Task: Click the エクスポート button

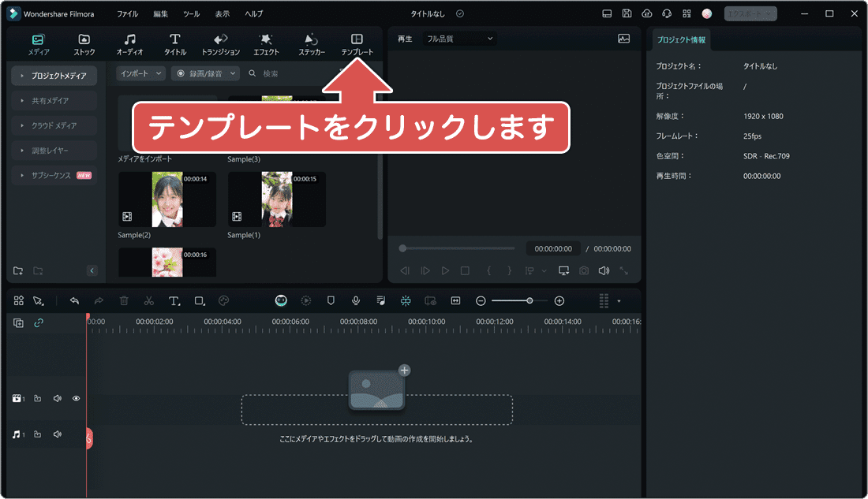Action: [748, 13]
